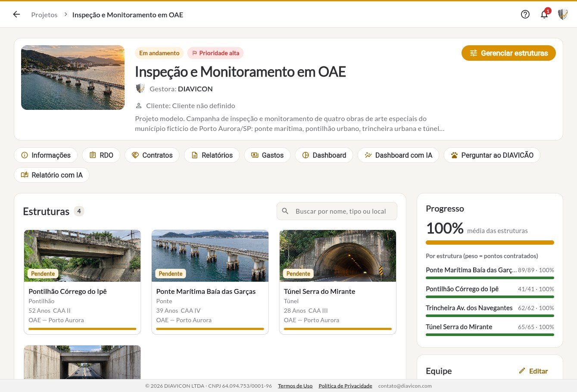The height and width of the screenshot is (392, 577).
Task: Click the overall 100% progress bar
Action: [490, 243]
